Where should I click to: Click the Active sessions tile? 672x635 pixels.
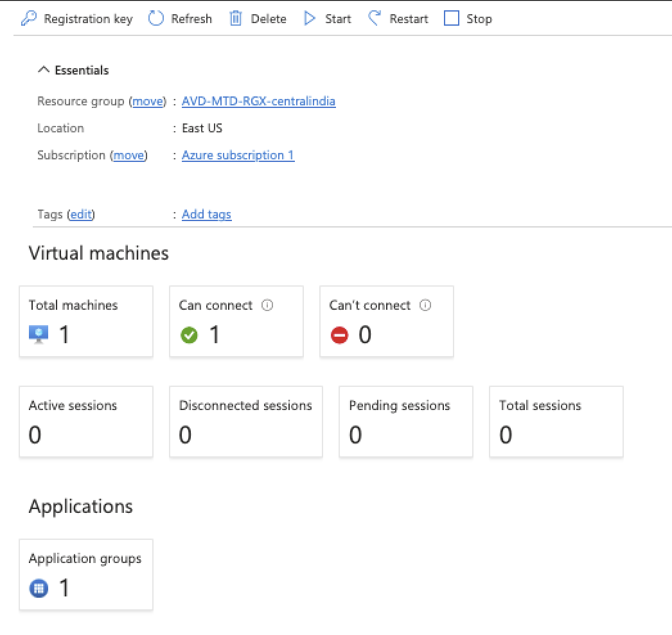click(86, 422)
